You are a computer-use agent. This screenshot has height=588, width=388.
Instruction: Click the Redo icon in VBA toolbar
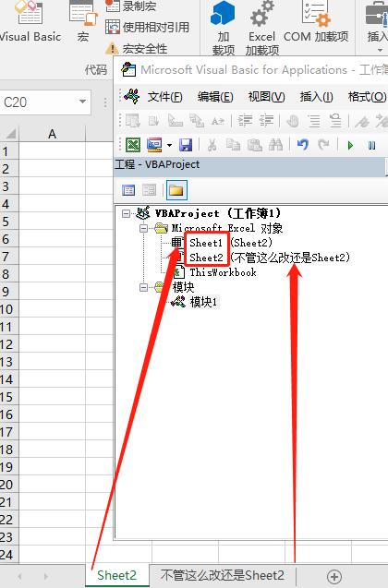click(x=323, y=145)
